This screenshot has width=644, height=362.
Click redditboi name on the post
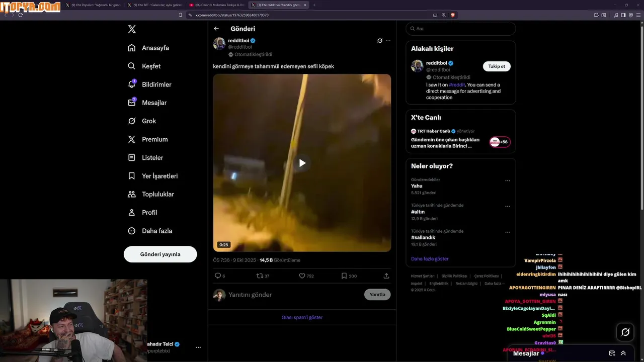(238, 40)
